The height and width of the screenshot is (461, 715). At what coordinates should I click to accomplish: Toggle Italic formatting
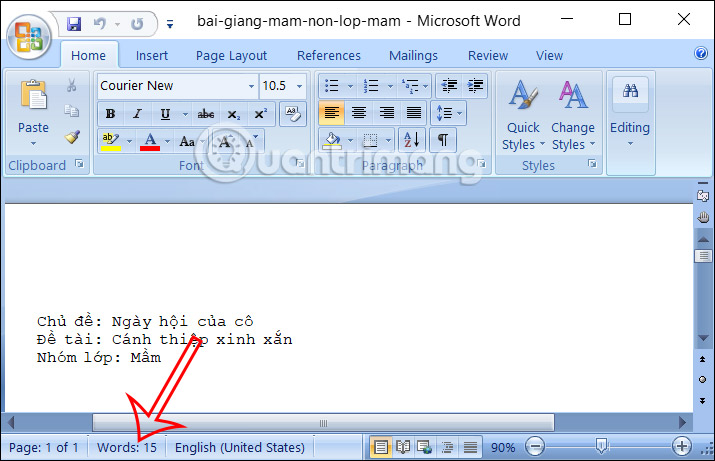(137, 114)
